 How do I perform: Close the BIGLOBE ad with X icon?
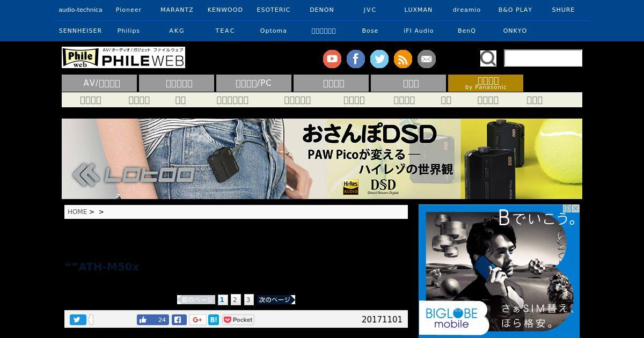click(x=575, y=209)
